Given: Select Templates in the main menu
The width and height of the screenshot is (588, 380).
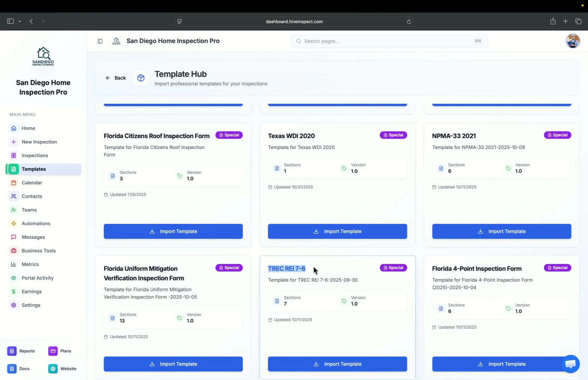Looking at the screenshot, I should 33,169.
